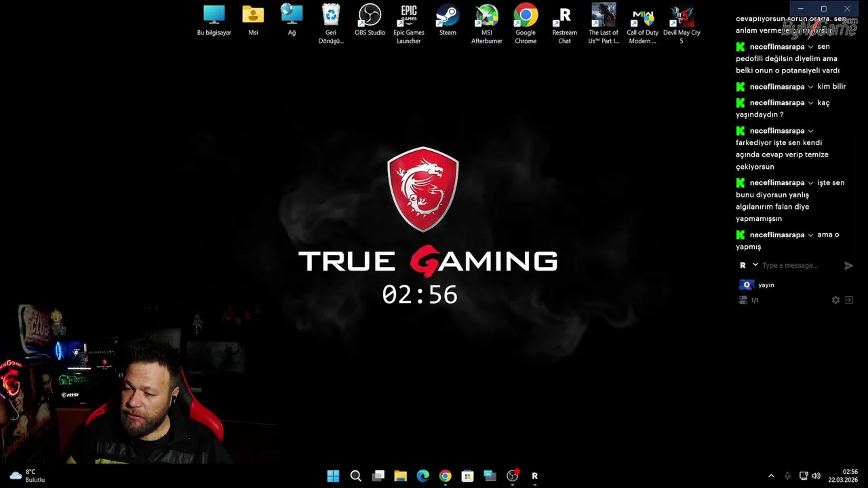
Task: Click the '1/1' channel count text
Action: pyautogui.click(x=755, y=300)
